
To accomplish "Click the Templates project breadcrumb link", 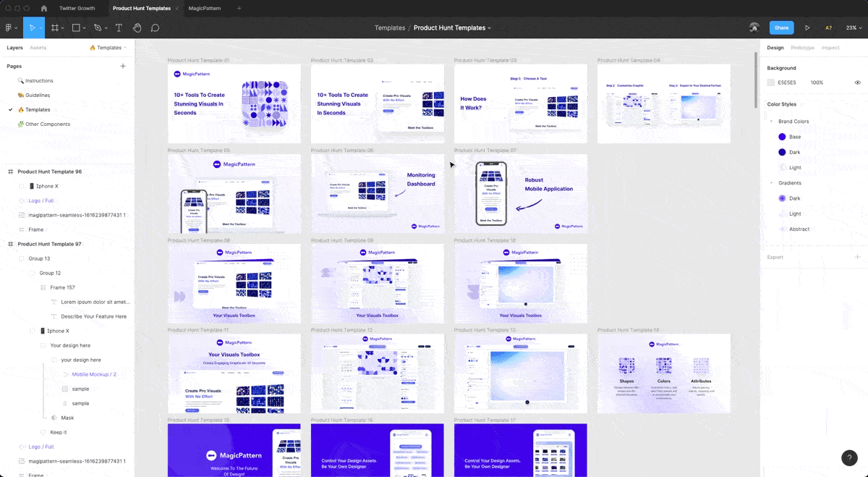I will point(390,28).
